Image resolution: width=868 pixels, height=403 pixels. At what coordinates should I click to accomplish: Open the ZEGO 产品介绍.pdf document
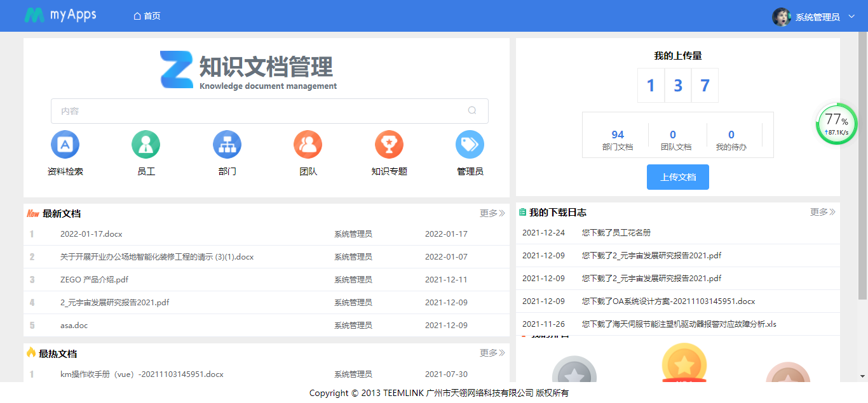[96, 279]
